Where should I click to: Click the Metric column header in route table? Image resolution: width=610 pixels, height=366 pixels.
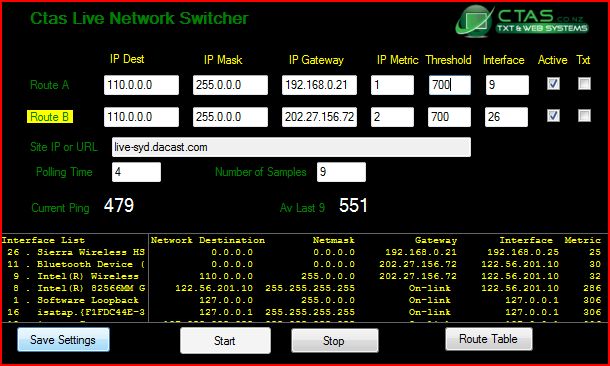click(583, 240)
